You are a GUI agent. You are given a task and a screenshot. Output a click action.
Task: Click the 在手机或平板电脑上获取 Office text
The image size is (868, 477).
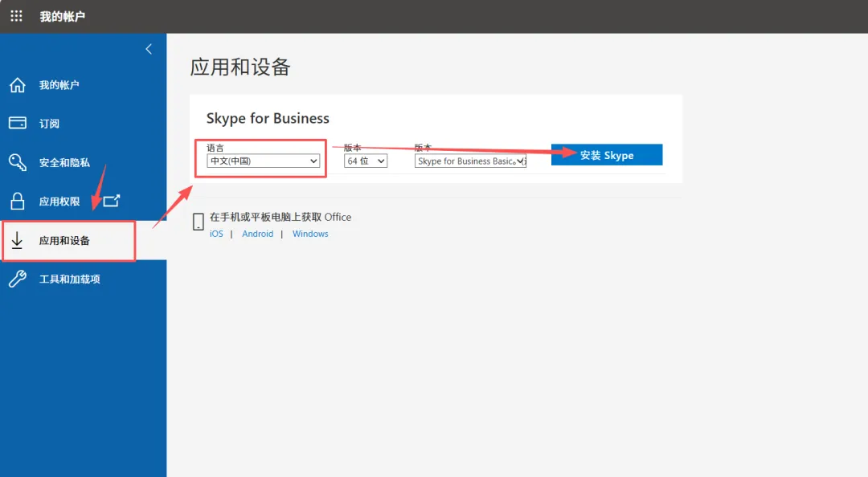[280, 217]
